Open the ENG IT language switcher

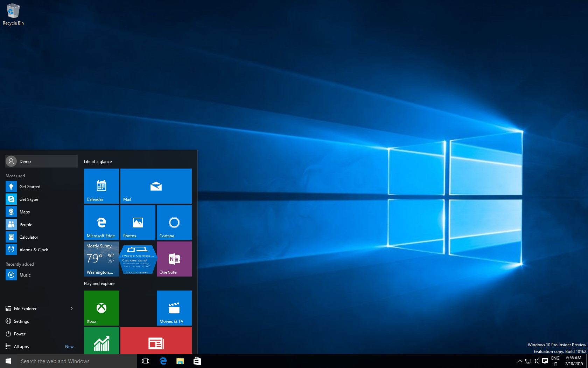click(555, 361)
